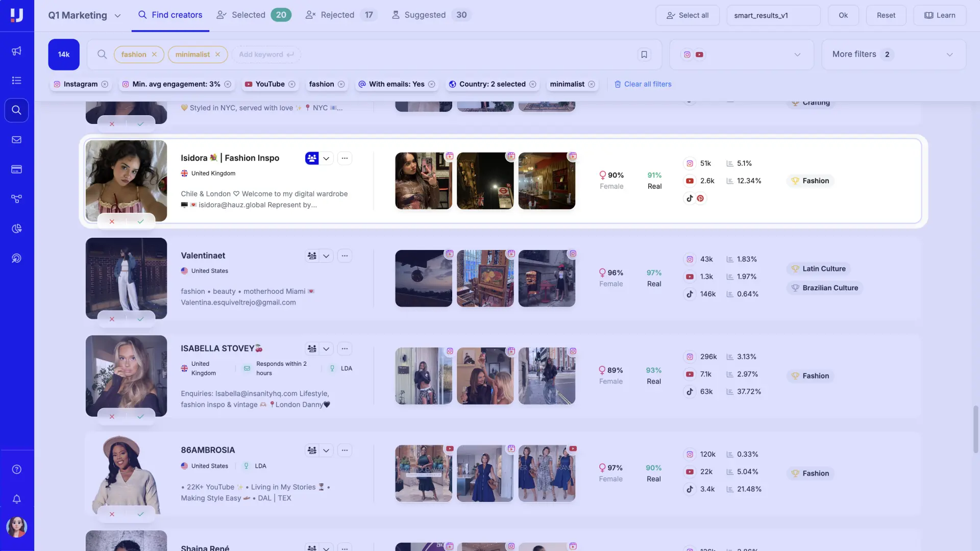Open the payments card icon in sidebar
The width and height of the screenshot is (980, 551).
[16, 169]
